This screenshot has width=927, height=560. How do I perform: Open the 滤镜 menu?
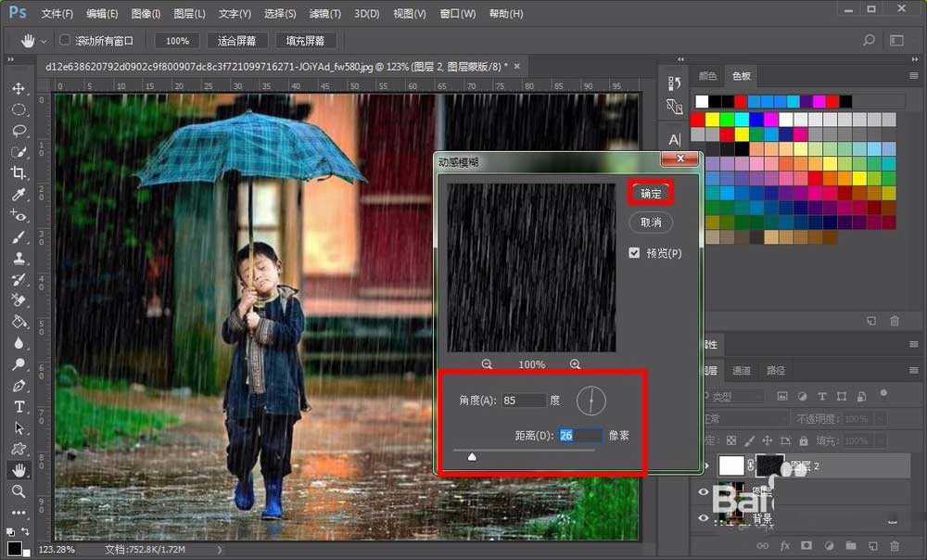[323, 13]
